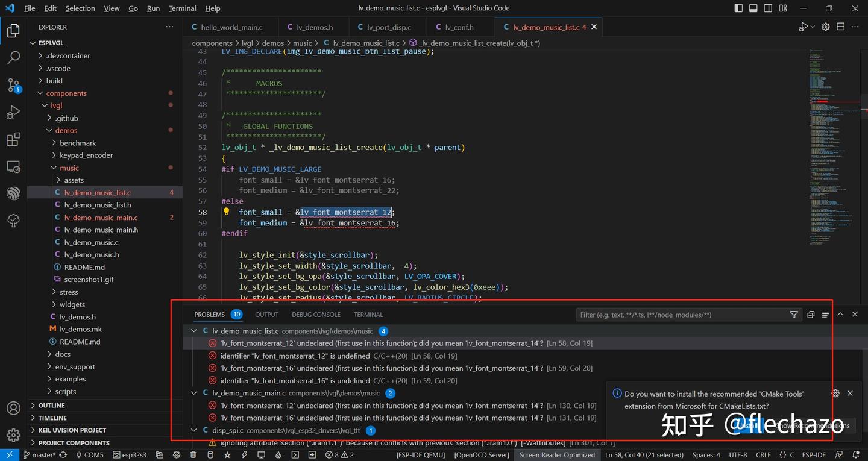Click the light bulb quick fix on line 58

226,212
